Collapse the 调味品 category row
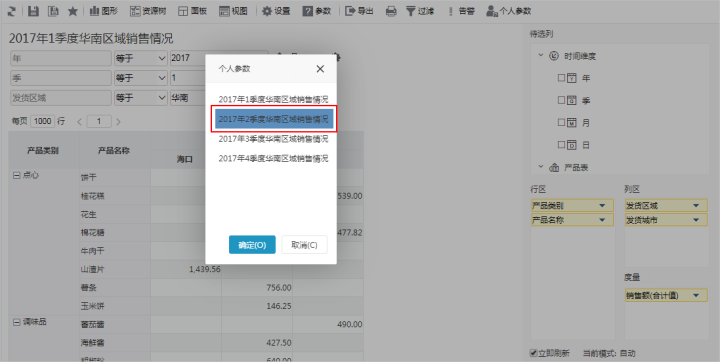The width and height of the screenshot is (720, 362). point(17,322)
